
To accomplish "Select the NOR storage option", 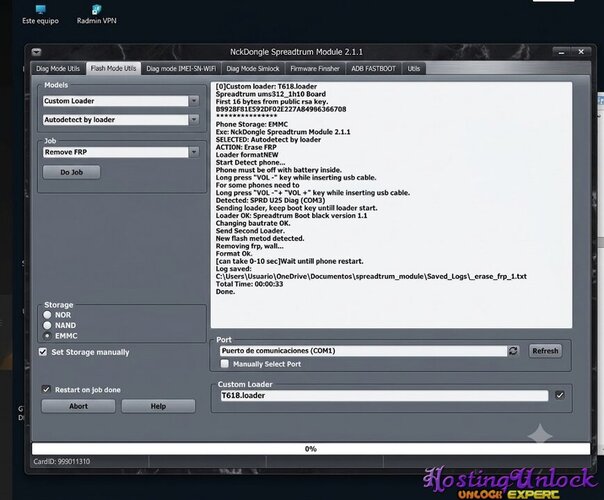I will click(47, 315).
